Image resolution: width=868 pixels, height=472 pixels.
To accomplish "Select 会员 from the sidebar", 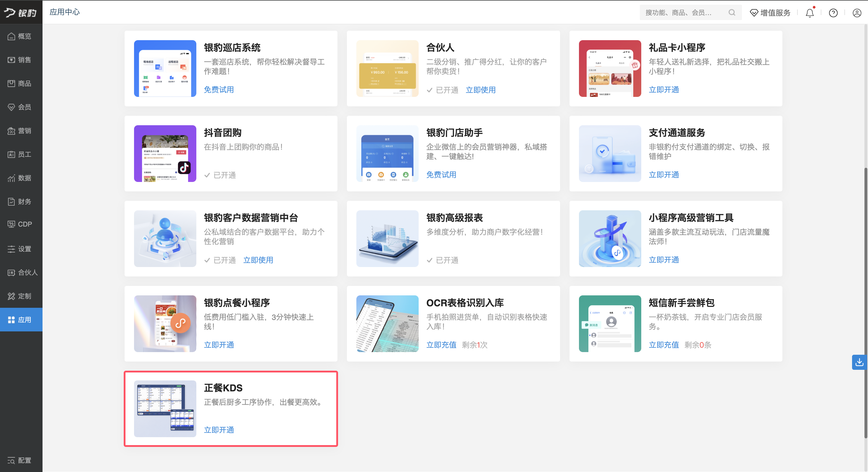I will [21, 107].
